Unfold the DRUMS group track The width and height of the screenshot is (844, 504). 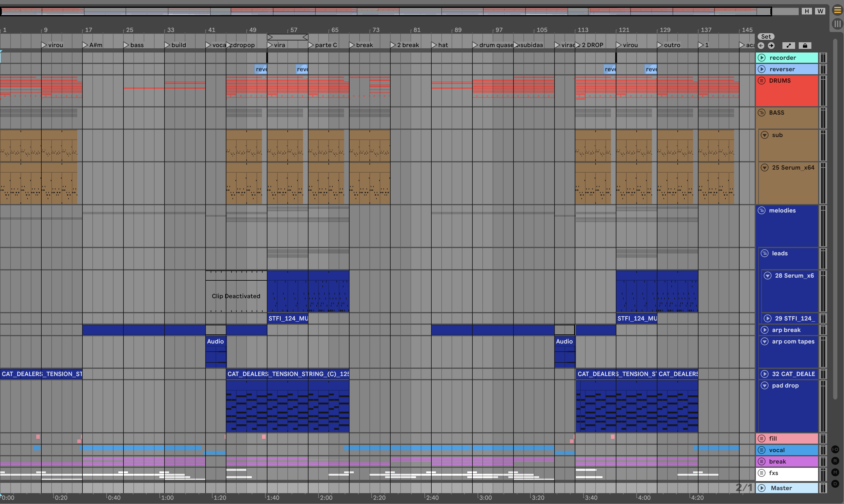coord(762,81)
